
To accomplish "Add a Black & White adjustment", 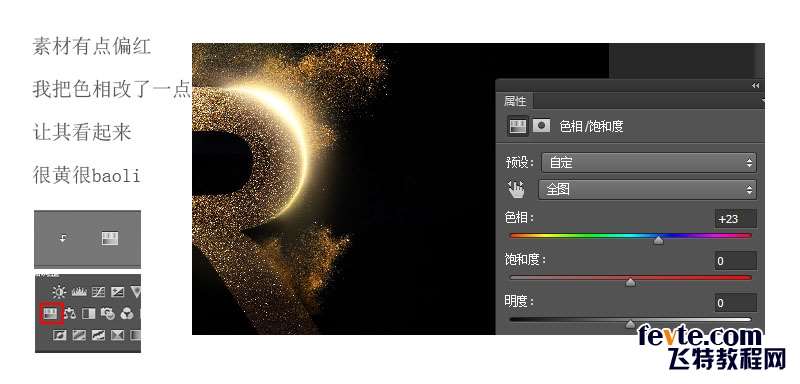I will point(89,313).
